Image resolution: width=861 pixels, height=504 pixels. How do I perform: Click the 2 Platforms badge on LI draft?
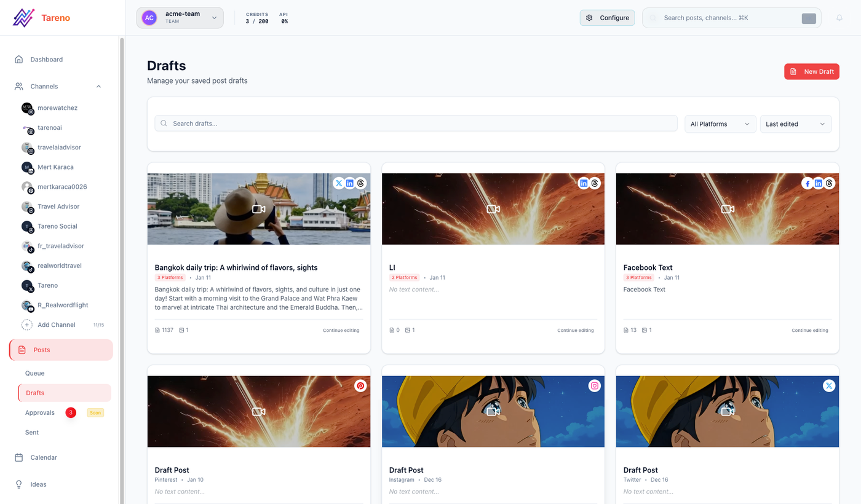click(405, 278)
